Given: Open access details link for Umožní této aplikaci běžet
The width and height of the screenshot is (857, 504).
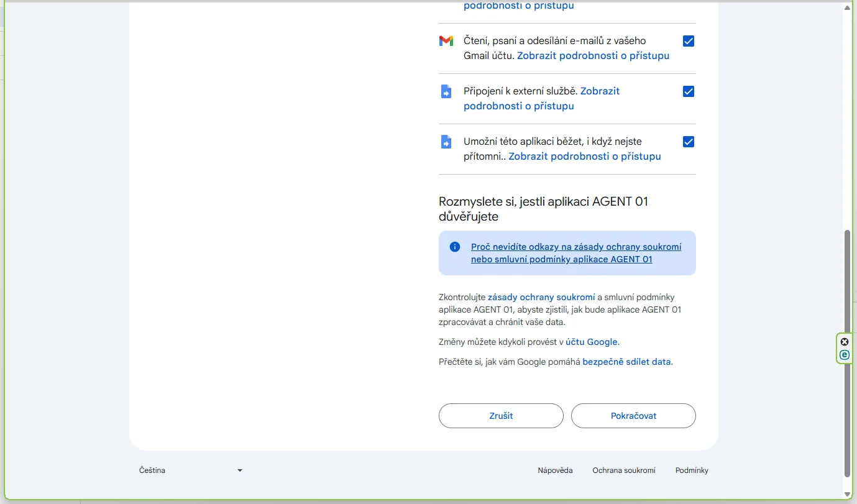Looking at the screenshot, I should point(585,157).
